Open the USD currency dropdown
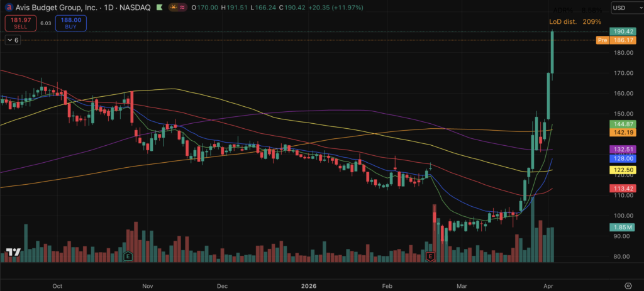This screenshot has height=291, width=644. (625, 9)
